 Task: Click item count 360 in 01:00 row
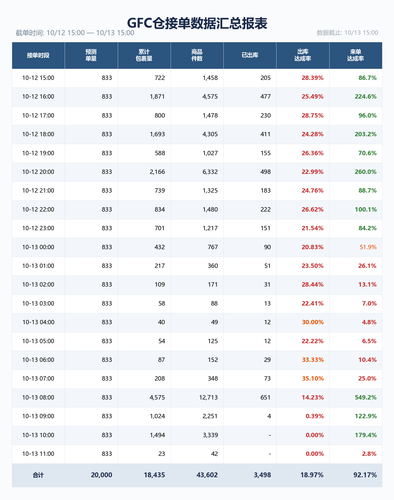[213, 266]
